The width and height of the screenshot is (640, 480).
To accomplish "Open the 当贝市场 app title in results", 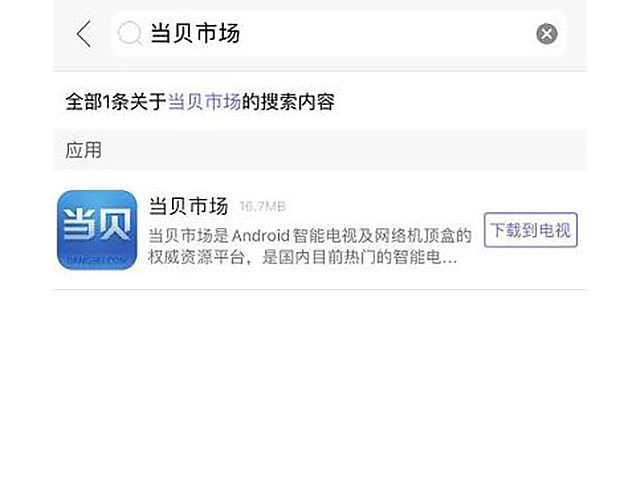I will pos(188,206).
